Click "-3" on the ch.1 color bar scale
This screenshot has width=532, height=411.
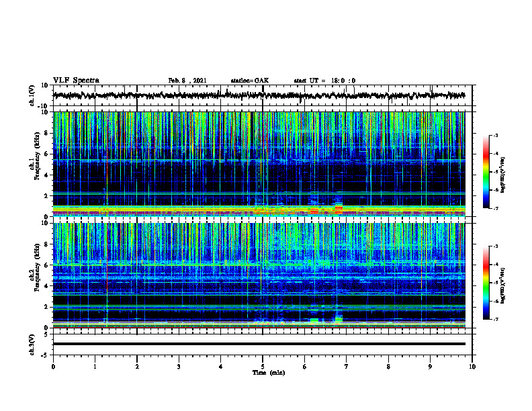point(495,136)
